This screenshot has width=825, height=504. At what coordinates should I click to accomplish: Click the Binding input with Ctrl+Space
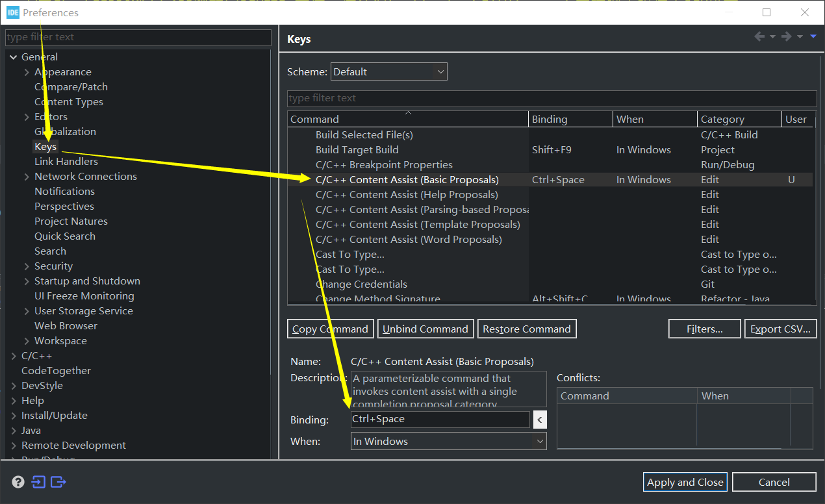point(440,420)
